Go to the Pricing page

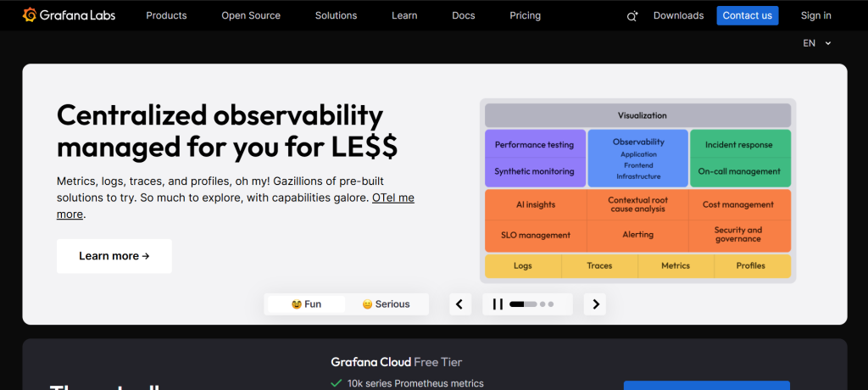(x=525, y=15)
